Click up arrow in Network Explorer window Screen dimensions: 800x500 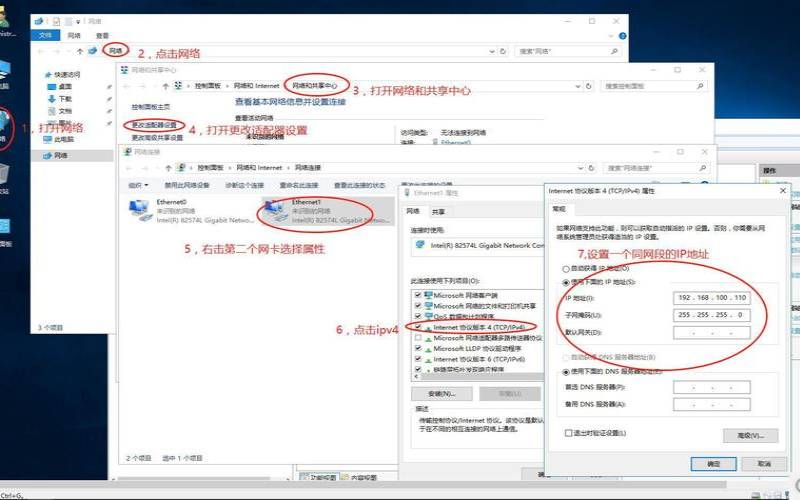click(80, 51)
